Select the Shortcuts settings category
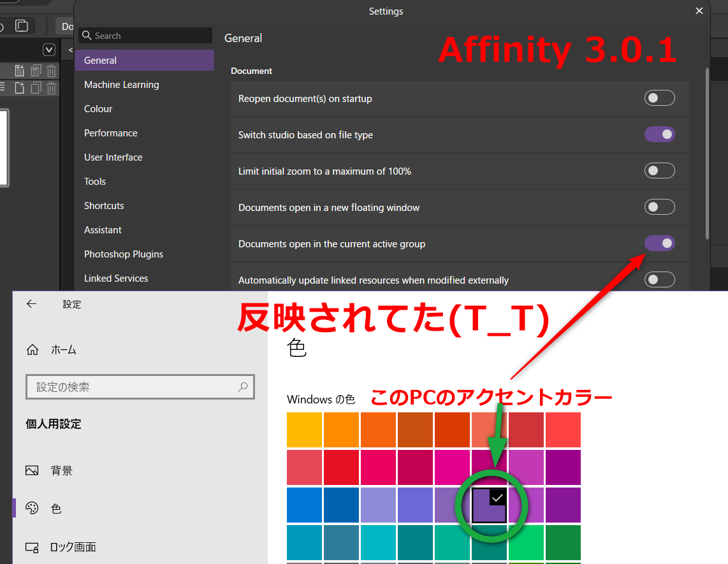728x564 pixels. pyautogui.click(x=104, y=206)
